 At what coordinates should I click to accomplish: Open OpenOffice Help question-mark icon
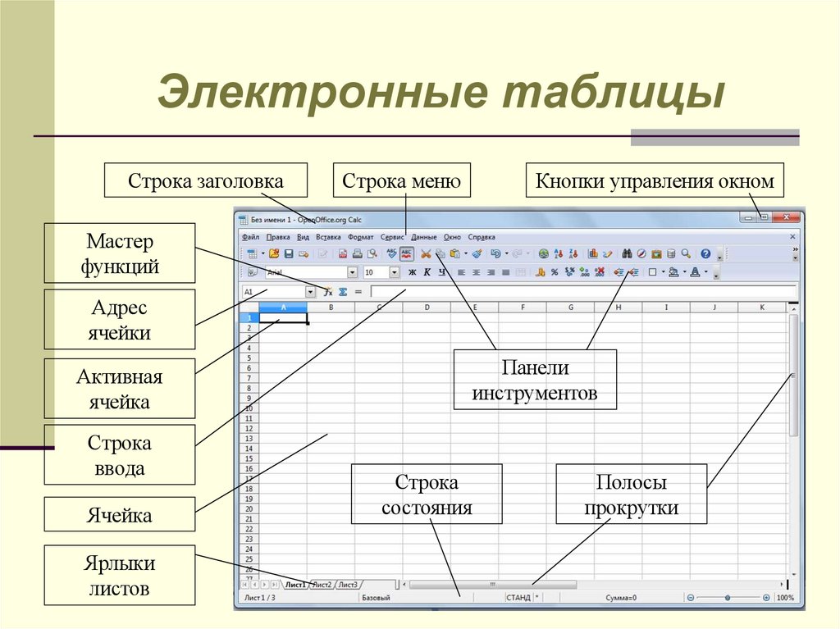tap(705, 253)
